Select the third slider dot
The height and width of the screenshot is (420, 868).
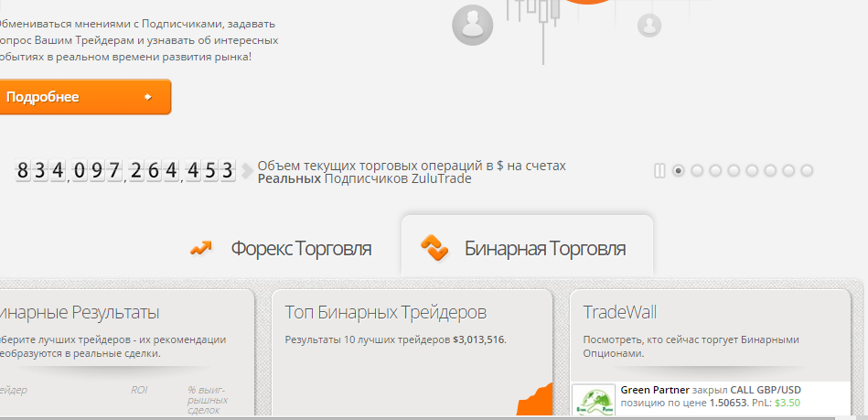[715, 171]
